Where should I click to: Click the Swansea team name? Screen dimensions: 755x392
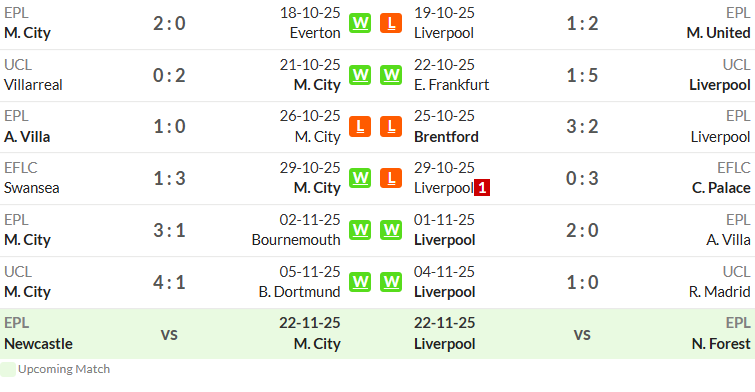(x=32, y=188)
